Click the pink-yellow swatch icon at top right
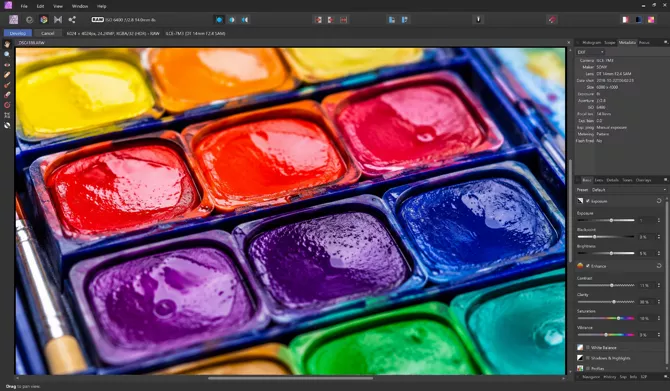The width and height of the screenshot is (670, 391). point(651,20)
